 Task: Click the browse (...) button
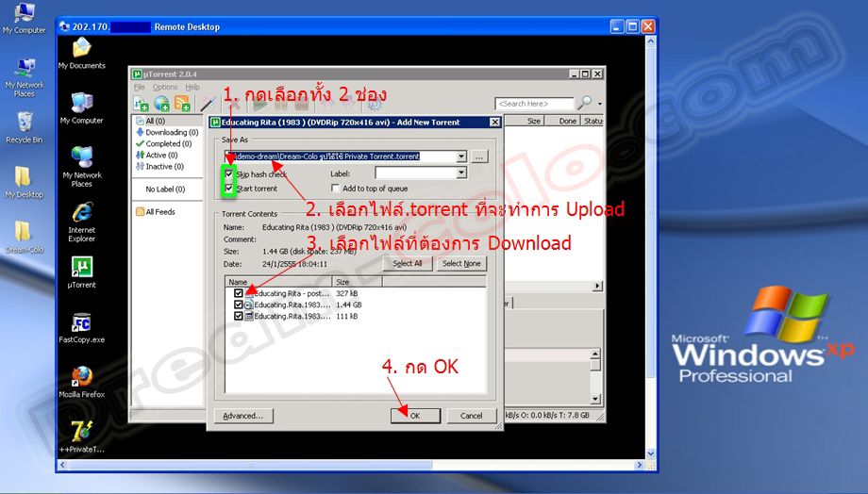(x=479, y=156)
